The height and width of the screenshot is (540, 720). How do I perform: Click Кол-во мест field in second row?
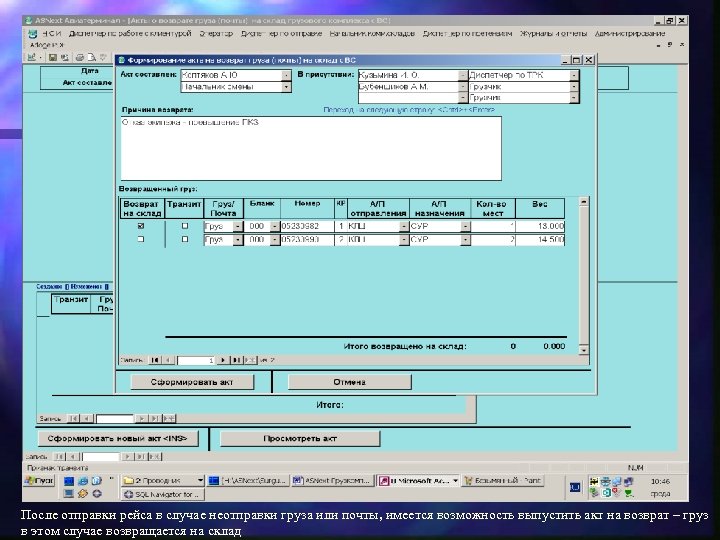[493, 240]
